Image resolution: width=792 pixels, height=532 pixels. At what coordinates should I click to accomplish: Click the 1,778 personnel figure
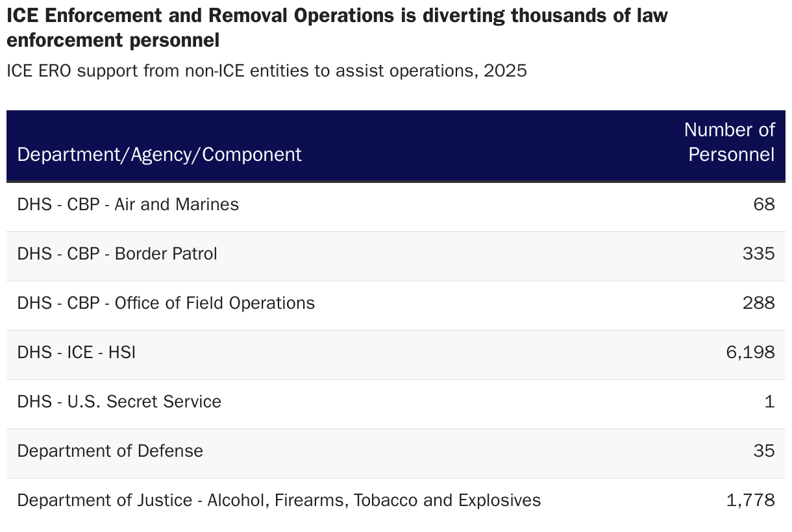(x=750, y=500)
